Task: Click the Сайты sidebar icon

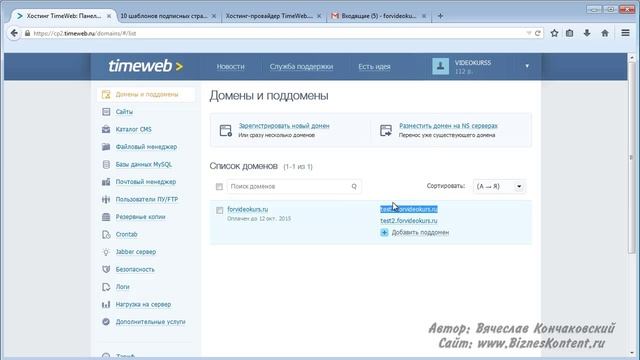Action: (106, 112)
